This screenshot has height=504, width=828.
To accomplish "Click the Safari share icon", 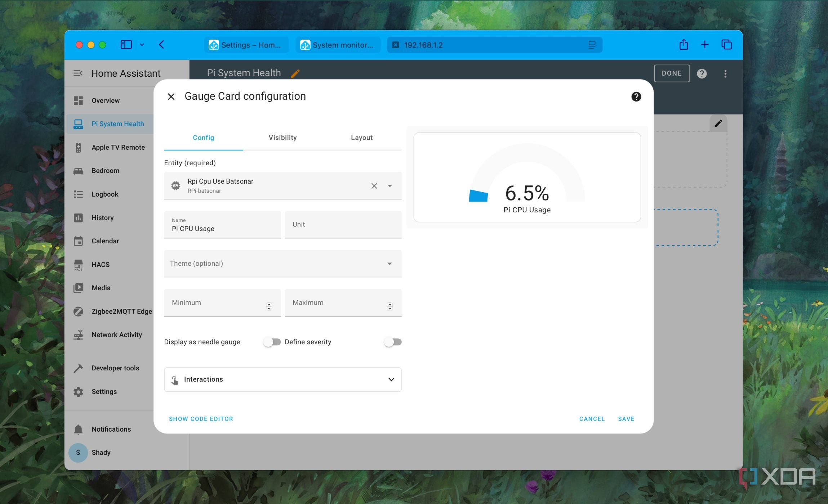I will (684, 45).
